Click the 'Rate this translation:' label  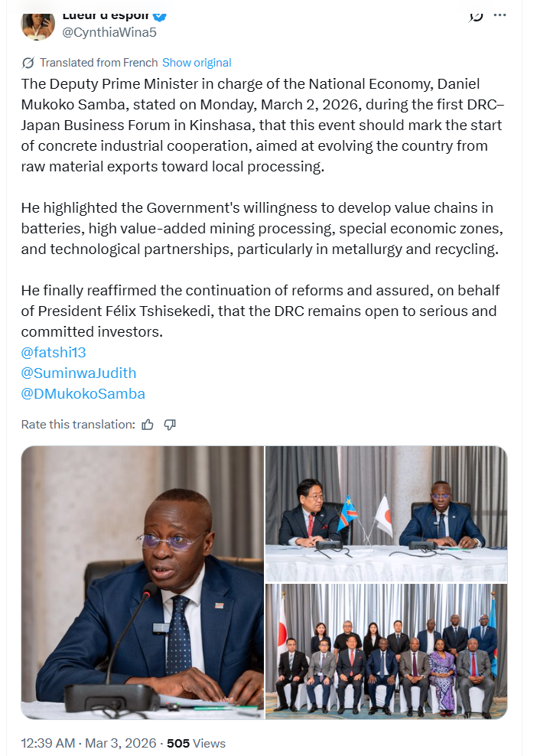(78, 424)
